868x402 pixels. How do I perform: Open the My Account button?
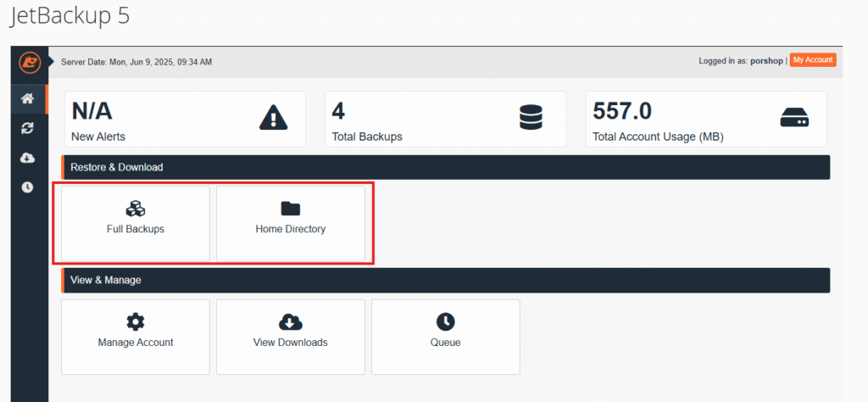pos(813,60)
